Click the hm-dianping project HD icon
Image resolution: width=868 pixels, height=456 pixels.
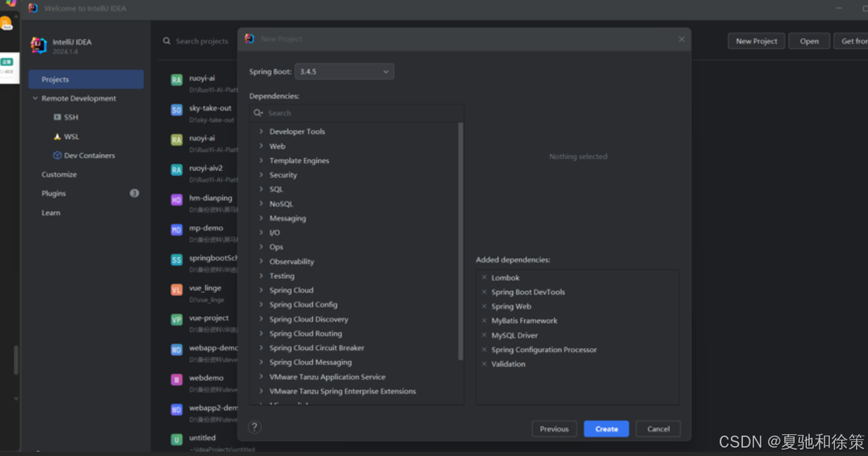(x=176, y=200)
